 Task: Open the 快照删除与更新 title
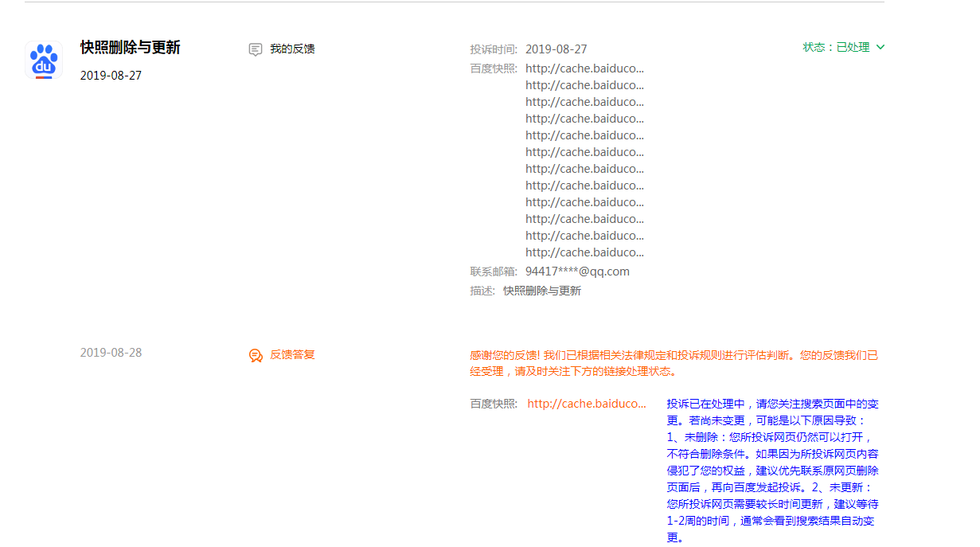tap(131, 48)
